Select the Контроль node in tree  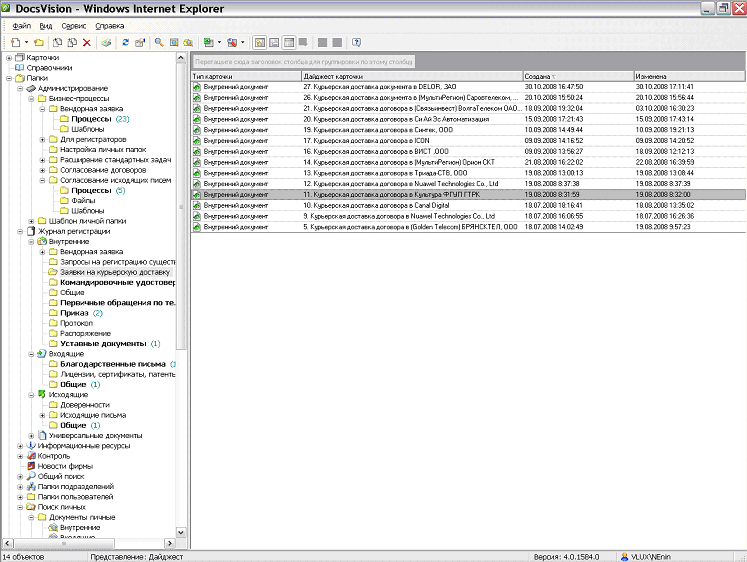click(x=53, y=456)
